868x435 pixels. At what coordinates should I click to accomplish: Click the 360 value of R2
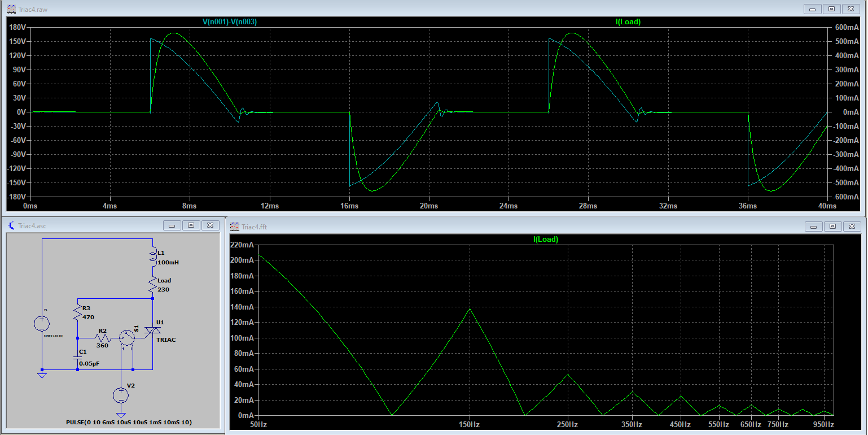102,346
